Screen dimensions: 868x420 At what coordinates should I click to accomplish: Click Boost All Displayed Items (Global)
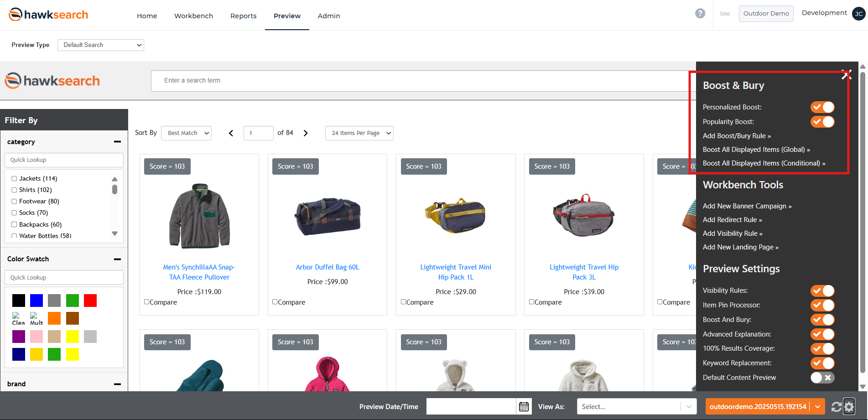756,150
